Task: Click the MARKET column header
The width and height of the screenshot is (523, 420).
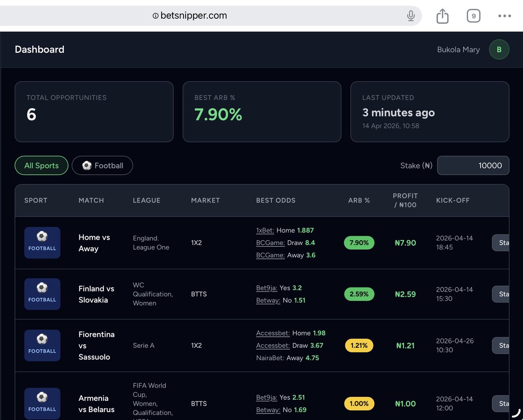Action: 205,200
